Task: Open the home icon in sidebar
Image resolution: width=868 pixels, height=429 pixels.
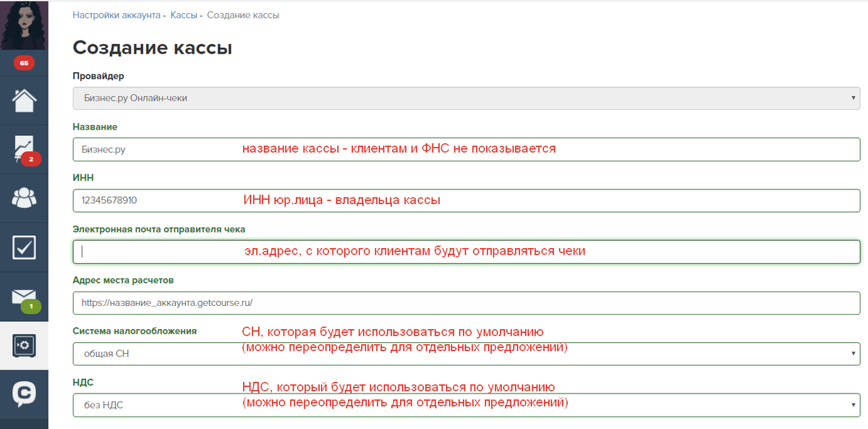Action: coord(24,100)
